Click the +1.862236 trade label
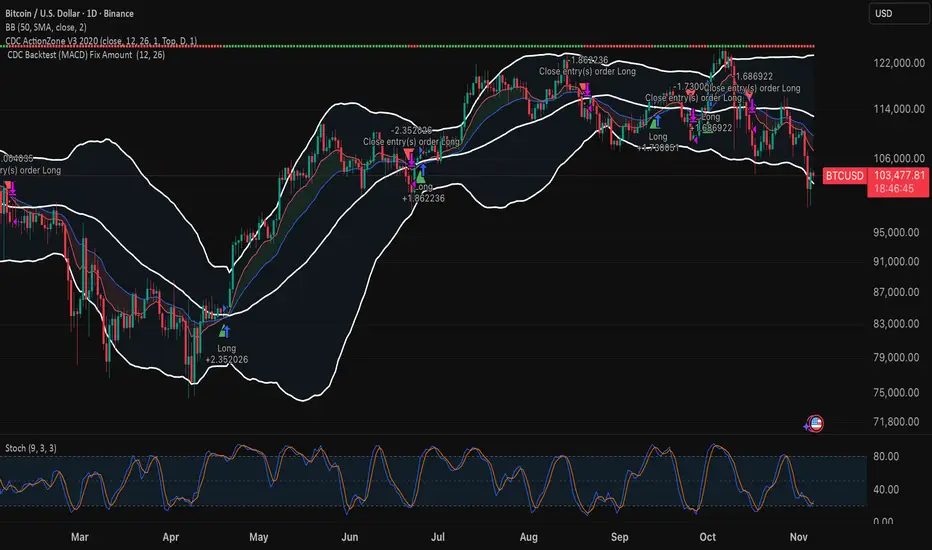This screenshot has width=932, height=550. tap(423, 199)
